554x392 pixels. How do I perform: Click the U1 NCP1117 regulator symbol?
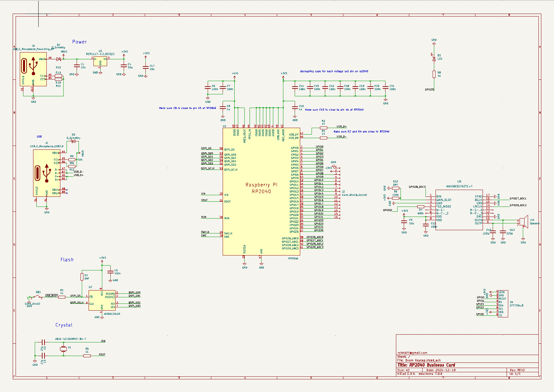pos(100,61)
